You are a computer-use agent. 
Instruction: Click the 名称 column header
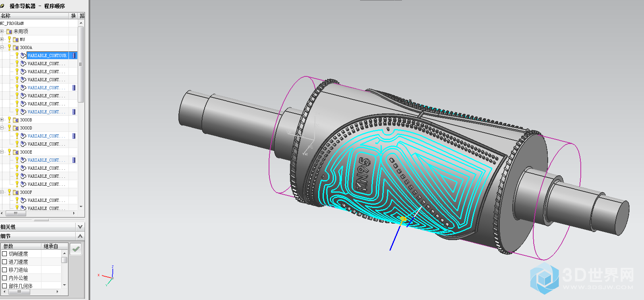35,16
